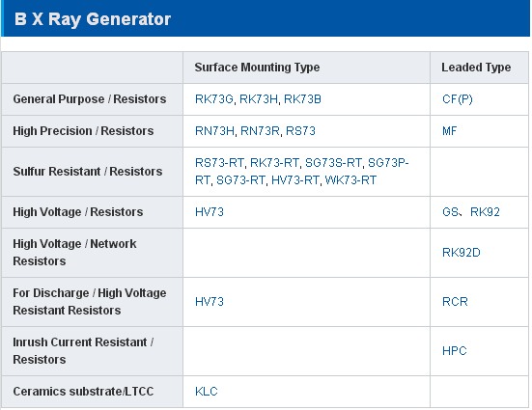The width and height of the screenshot is (532, 410).
Task: Click the B X Ray Generator heading
Action: click(x=93, y=19)
